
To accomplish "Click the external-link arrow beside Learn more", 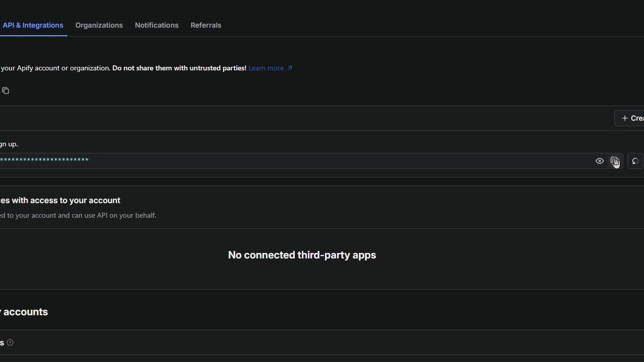I will (x=290, y=68).
